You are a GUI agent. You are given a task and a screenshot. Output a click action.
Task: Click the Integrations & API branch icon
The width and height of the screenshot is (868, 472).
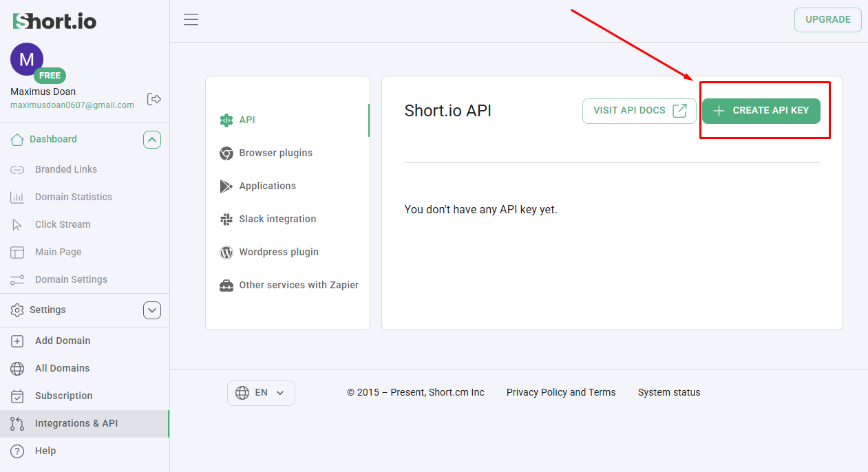(17, 423)
